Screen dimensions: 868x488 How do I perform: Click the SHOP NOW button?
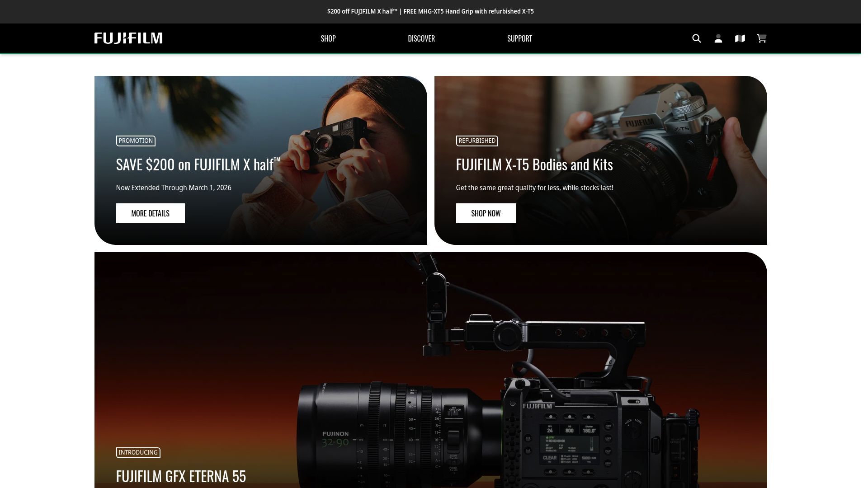click(x=486, y=213)
